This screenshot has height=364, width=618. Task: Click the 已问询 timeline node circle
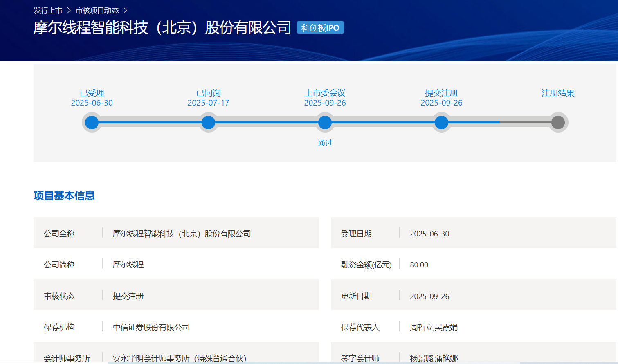[x=209, y=122]
